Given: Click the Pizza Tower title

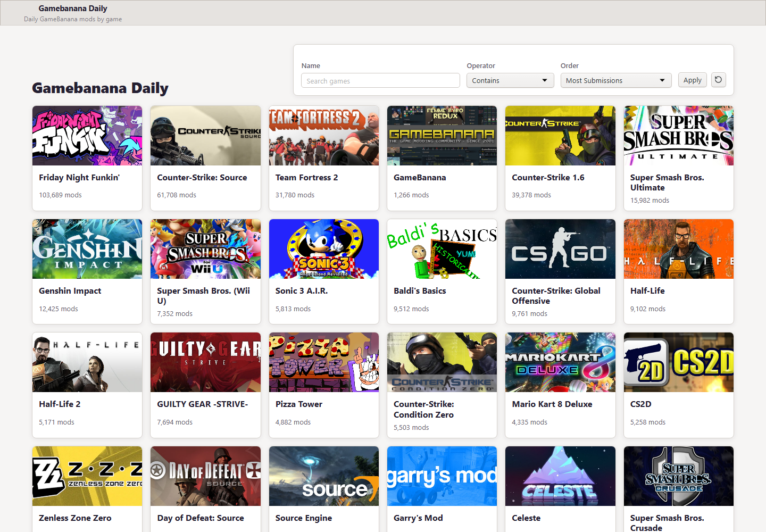Looking at the screenshot, I should pyautogui.click(x=299, y=404).
